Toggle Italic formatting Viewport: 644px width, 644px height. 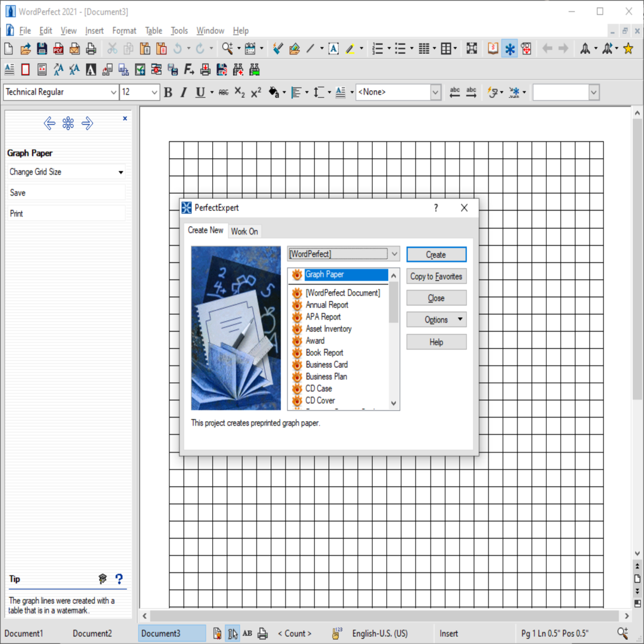point(184,92)
